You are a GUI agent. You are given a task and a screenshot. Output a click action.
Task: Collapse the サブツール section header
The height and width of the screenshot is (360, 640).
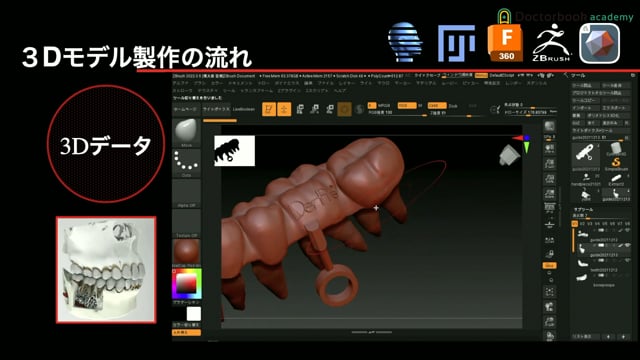[x=584, y=209]
